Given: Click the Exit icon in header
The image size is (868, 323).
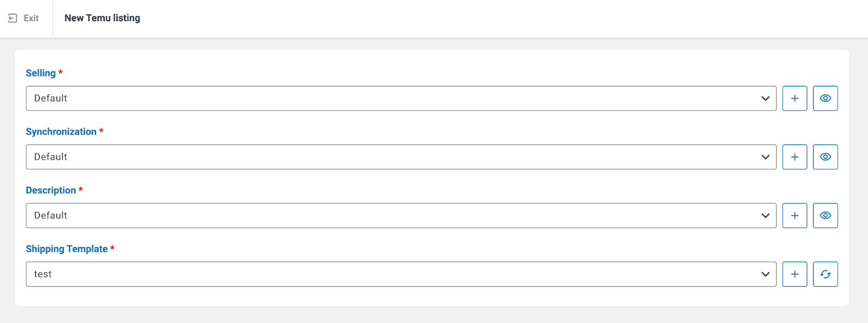Looking at the screenshot, I should click(x=12, y=18).
